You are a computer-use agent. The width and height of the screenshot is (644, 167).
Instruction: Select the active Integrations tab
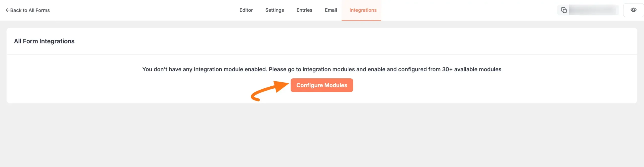pyautogui.click(x=363, y=10)
